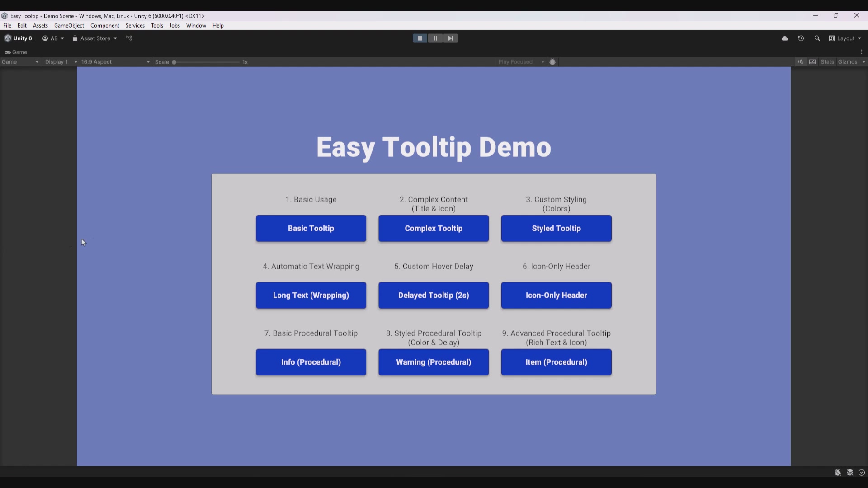This screenshot has height=488, width=868.
Task: Open the Undo History icon
Action: click(801, 38)
